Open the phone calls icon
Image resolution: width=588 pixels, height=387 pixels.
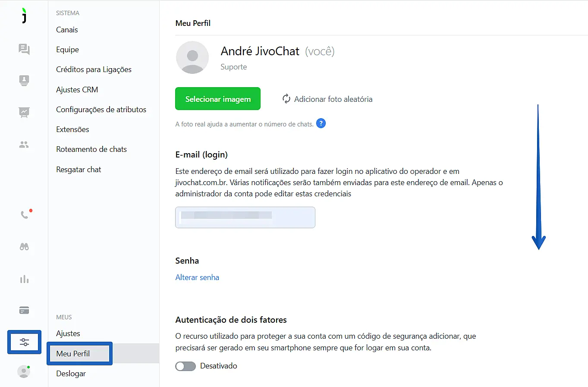25,215
